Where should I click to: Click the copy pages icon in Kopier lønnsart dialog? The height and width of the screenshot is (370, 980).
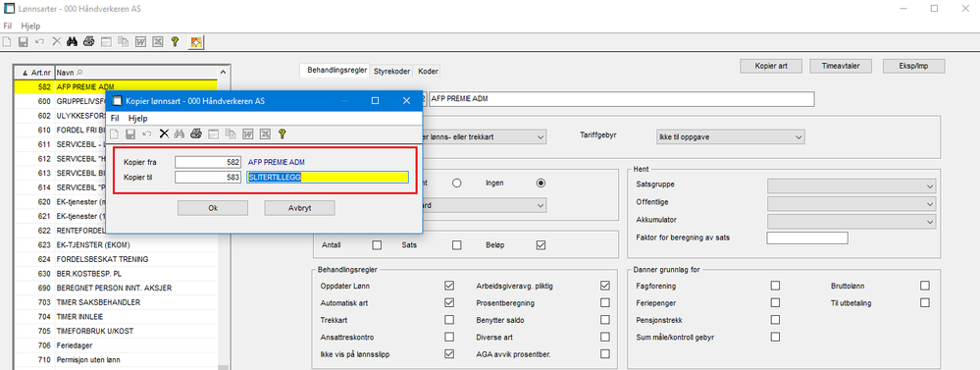(x=231, y=133)
